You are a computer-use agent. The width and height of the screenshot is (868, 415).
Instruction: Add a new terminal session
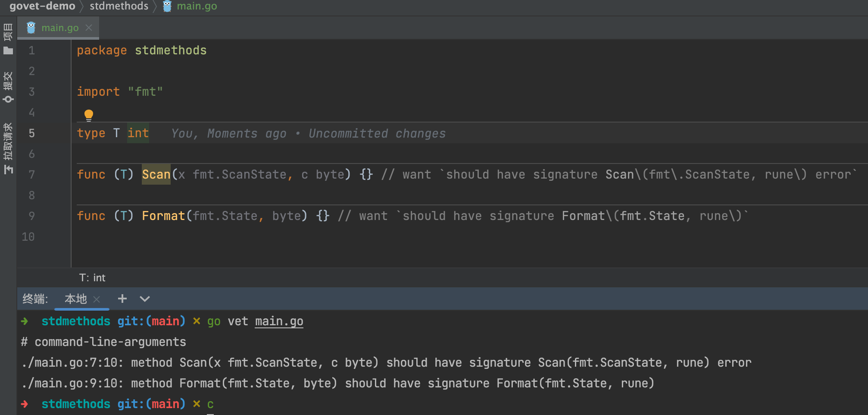(x=122, y=299)
